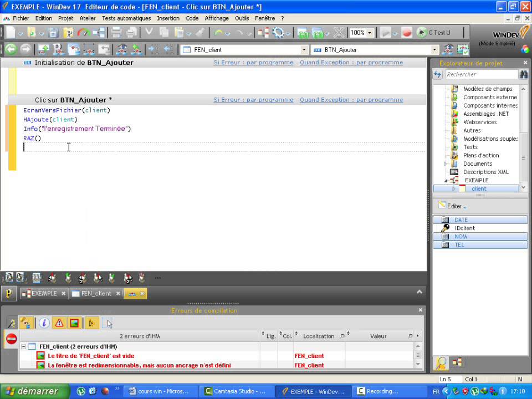The width and height of the screenshot is (532, 399).
Task: Click the explorer sync arrows icon
Action: [438, 74]
